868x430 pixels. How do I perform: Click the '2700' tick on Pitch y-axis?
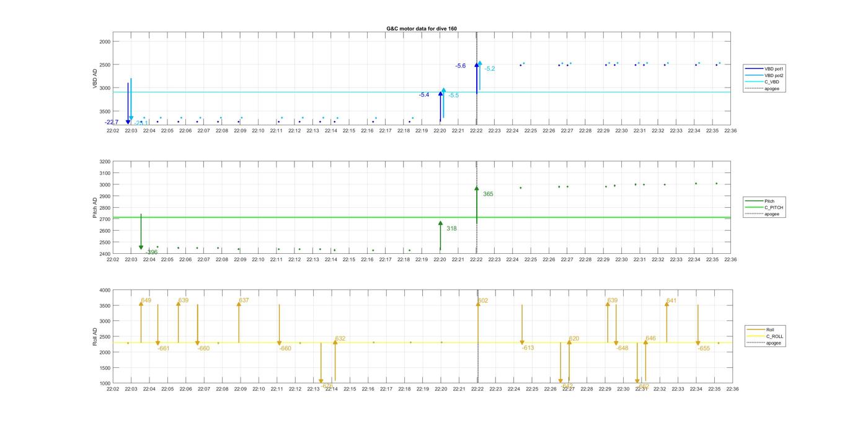pos(104,220)
